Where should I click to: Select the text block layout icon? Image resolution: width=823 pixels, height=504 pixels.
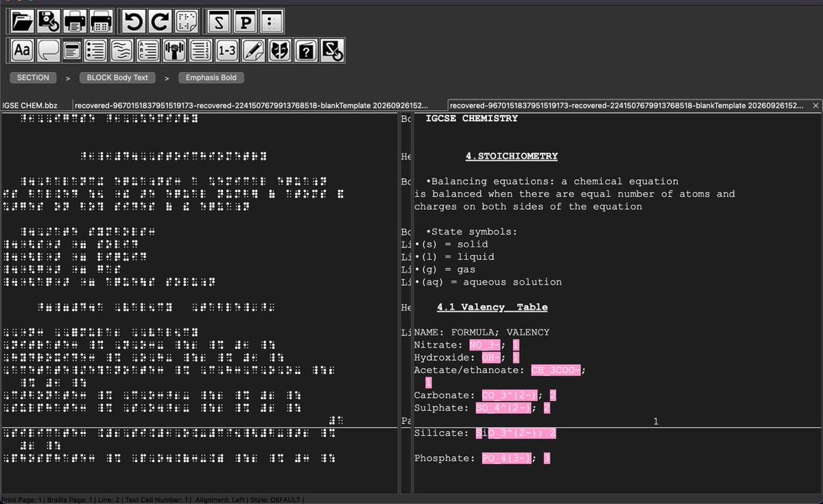click(73, 50)
